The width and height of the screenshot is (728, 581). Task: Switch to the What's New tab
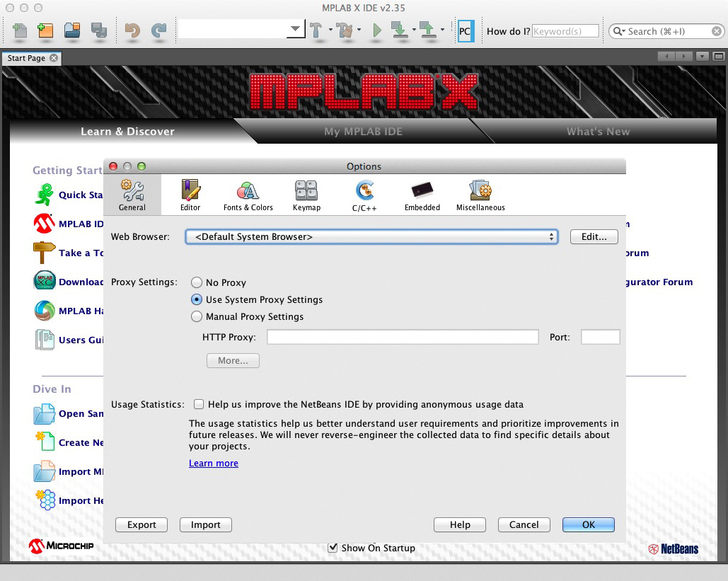click(x=598, y=132)
